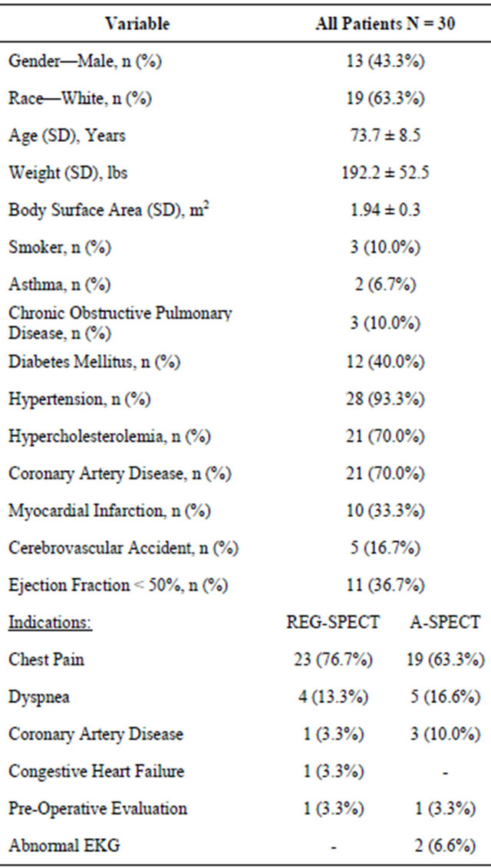Select Cerebrovascular Accident row label
The width and height of the screenshot is (491, 868).
click(124, 548)
